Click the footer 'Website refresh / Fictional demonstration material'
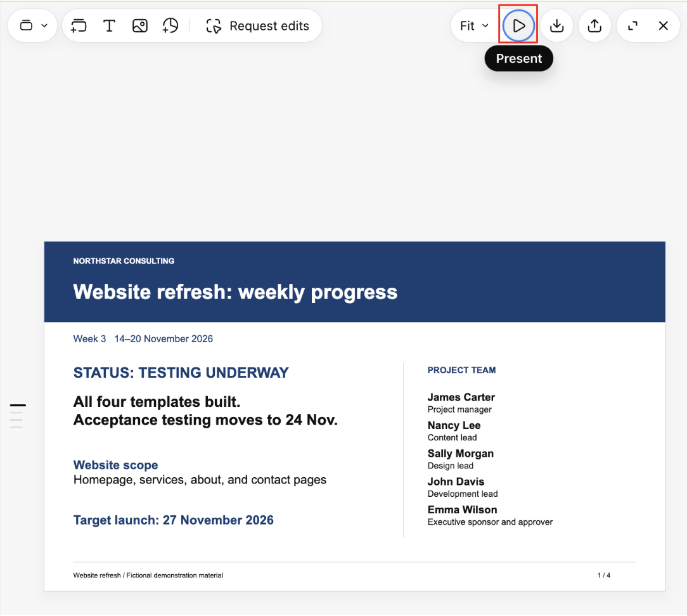The width and height of the screenshot is (687, 616). (148, 575)
